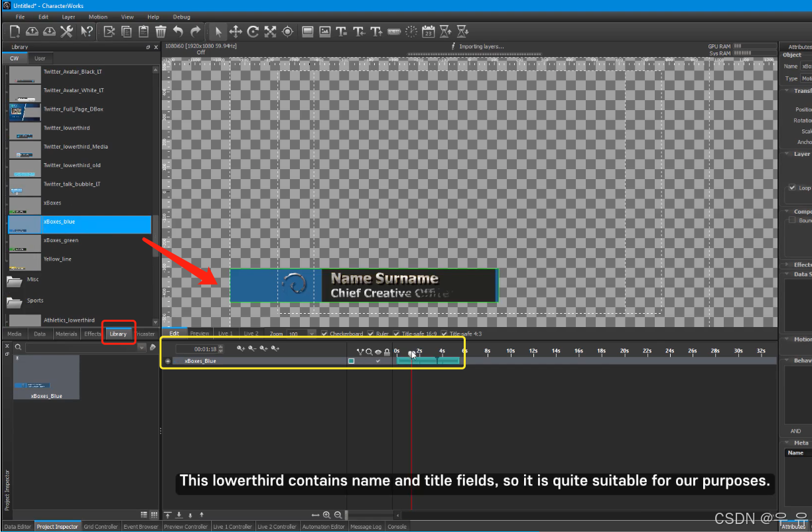Open the Automation Editor bottom tab

click(324, 527)
